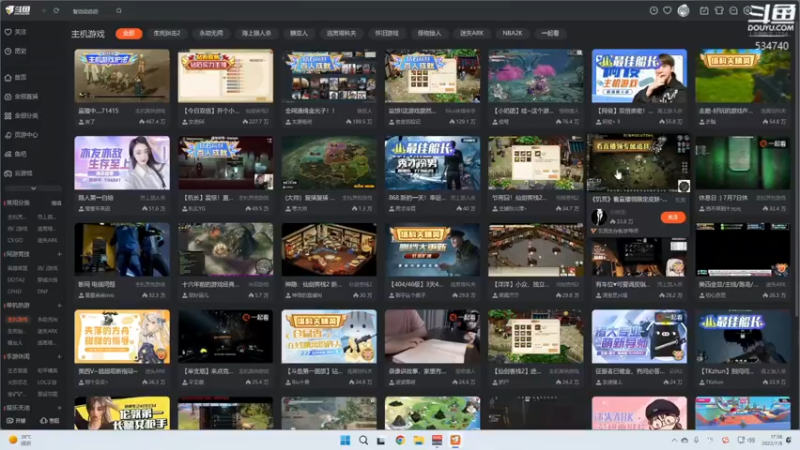Open the 失落的方舟 甜甜的指导 thumbnail

click(x=122, y=336)
